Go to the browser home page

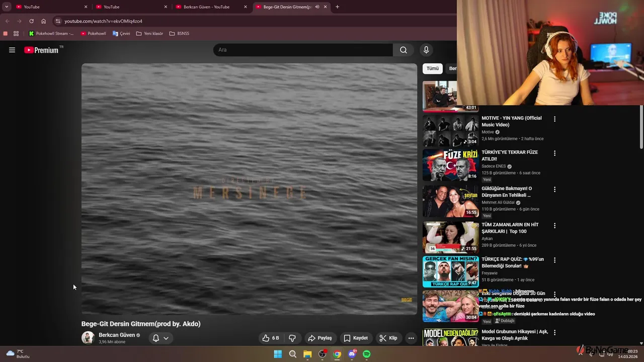point(44,21)
